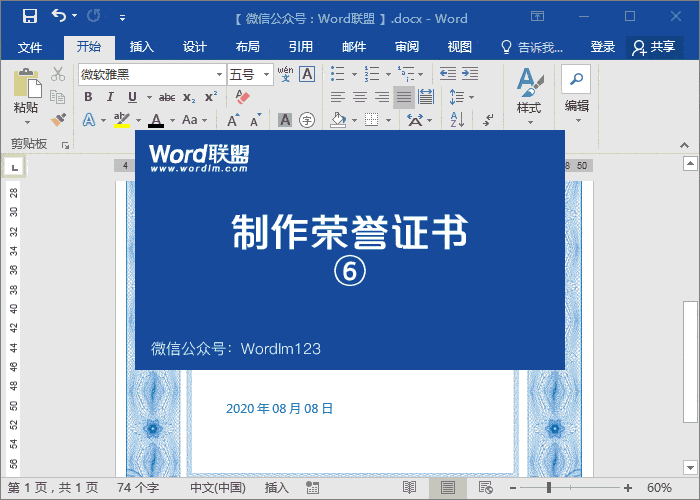Center align the text
700x500 pixels.
pos(360,97)
